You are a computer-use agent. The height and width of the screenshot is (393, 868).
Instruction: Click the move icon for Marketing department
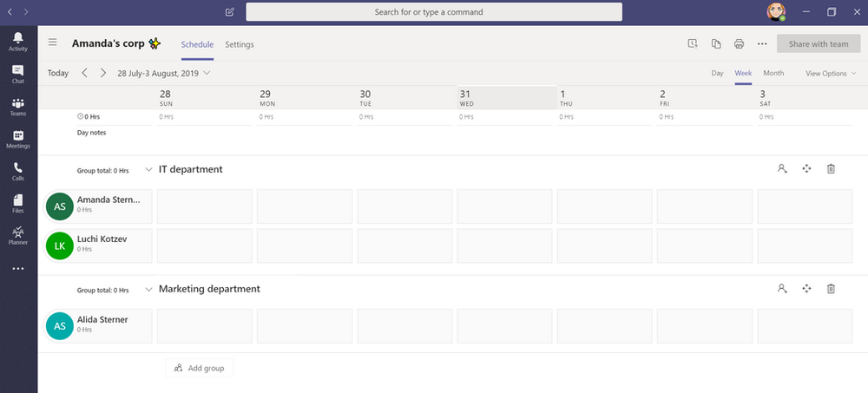pyautogui.click(x=806, y=288)
